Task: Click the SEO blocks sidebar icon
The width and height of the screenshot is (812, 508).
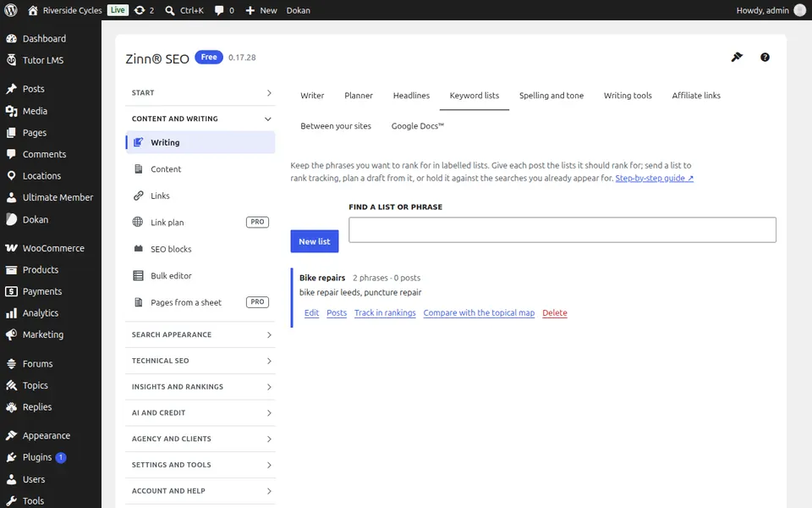Action: pyautogui.click(x=138, y=249)
